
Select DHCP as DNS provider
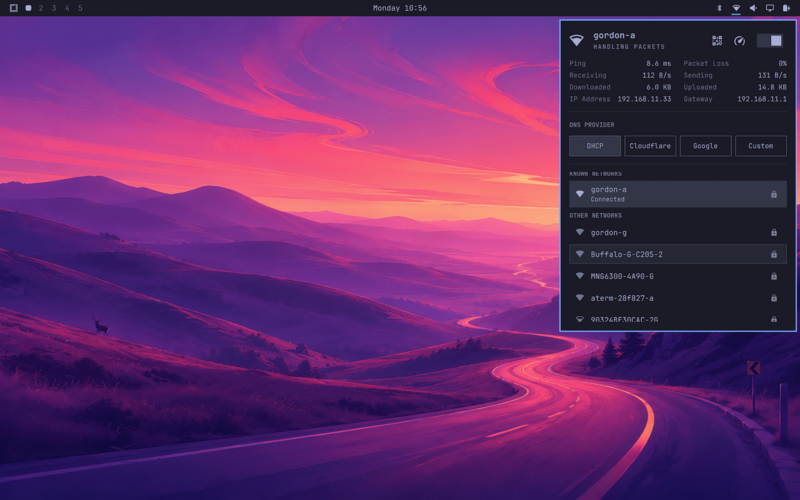[x=595, y=146]
